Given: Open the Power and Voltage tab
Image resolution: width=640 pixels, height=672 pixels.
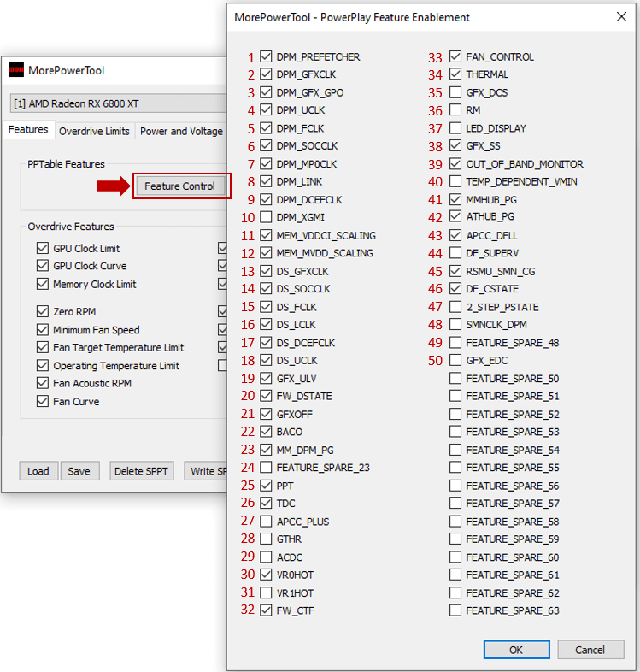Looking at the screenshot, I should [181, 131].
